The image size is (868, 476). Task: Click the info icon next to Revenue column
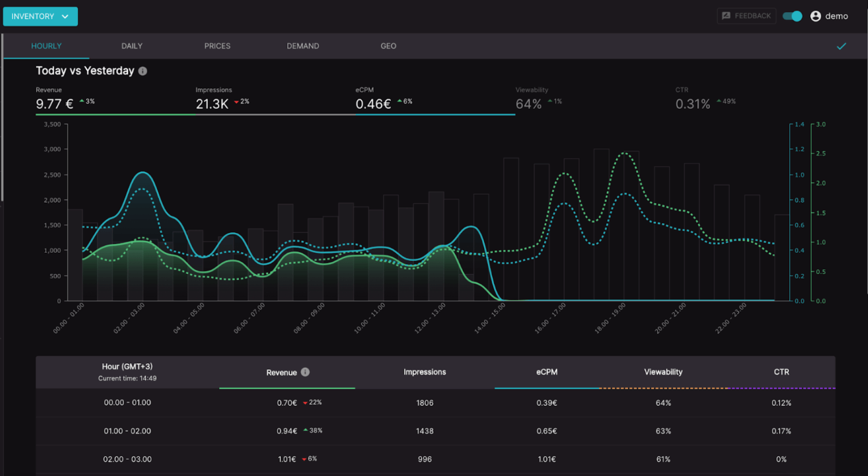point(305,372)
